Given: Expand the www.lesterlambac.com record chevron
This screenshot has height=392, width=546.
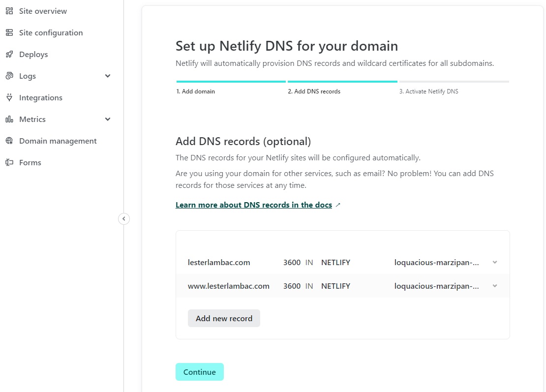Looking at the screenshot, I should [x=495, y=286].
